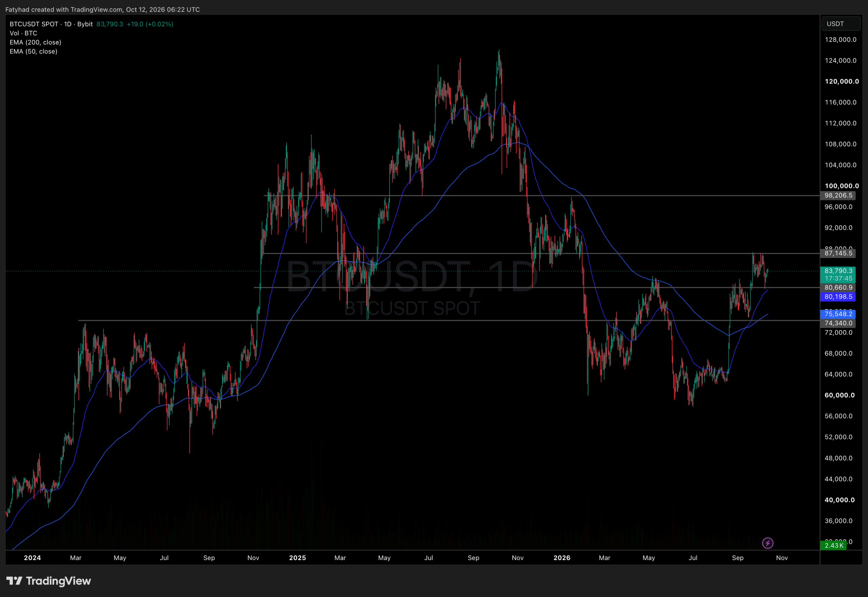868x597 pixels.
Task: Click the 74,340.0 price level label
Action: [838, 323]
